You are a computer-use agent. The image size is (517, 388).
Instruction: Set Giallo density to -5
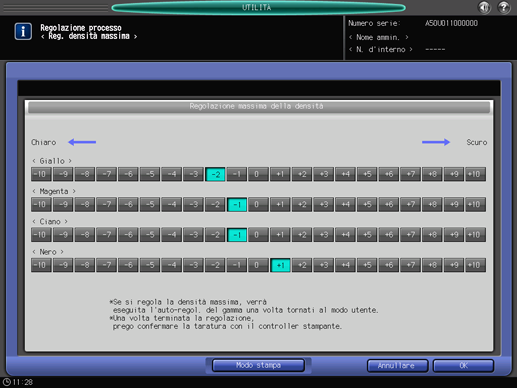(x=150, y=174)
